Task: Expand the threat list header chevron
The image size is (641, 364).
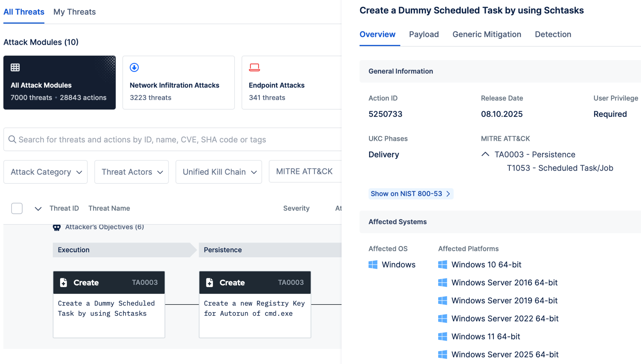Action: (38, 208)
